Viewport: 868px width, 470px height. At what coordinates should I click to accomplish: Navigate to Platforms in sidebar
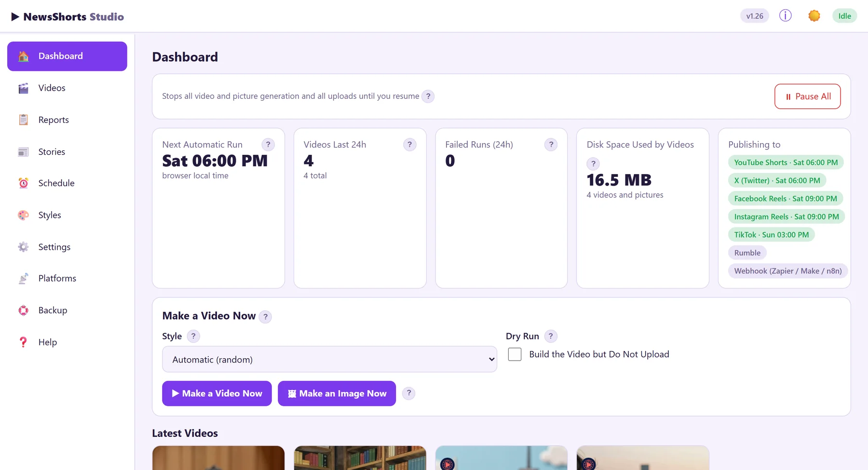67,279
